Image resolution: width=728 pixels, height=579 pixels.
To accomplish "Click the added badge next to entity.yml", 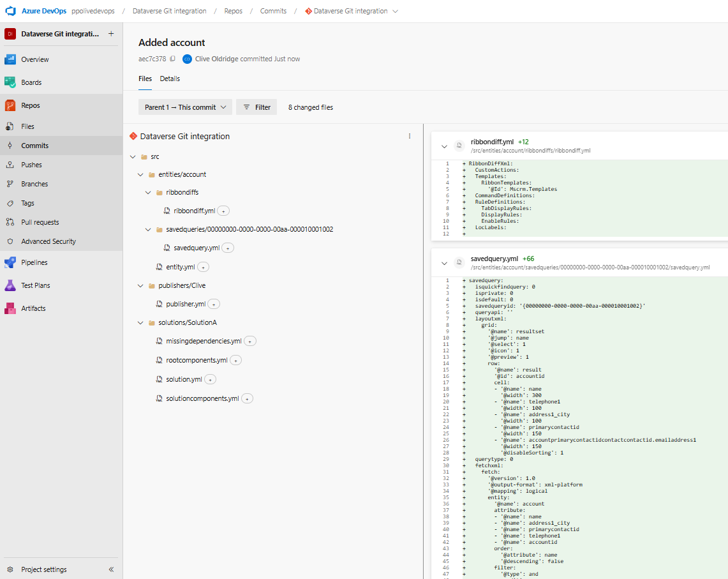I will [x=204, y=267].
